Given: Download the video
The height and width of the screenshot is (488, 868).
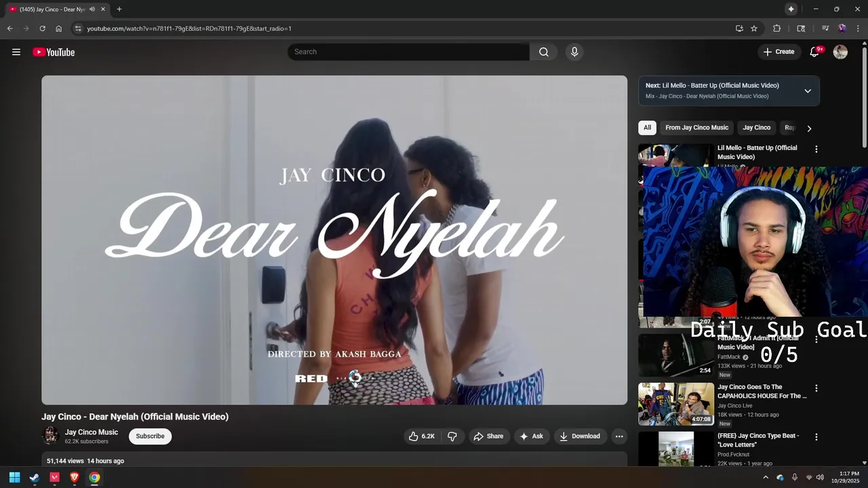Looking at the screenshot, I should click(580, 436).
